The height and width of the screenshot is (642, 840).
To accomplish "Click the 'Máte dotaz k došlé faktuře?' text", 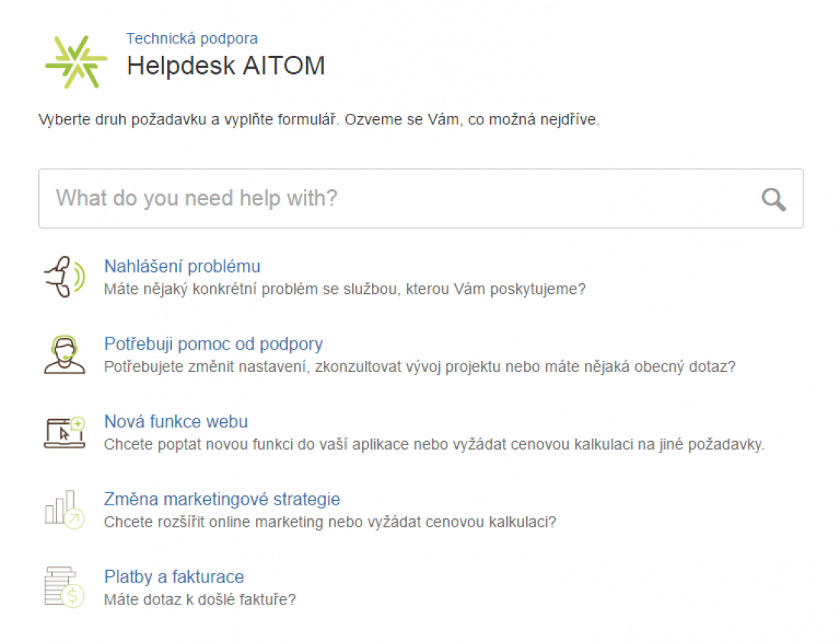I will click(199, 599).
